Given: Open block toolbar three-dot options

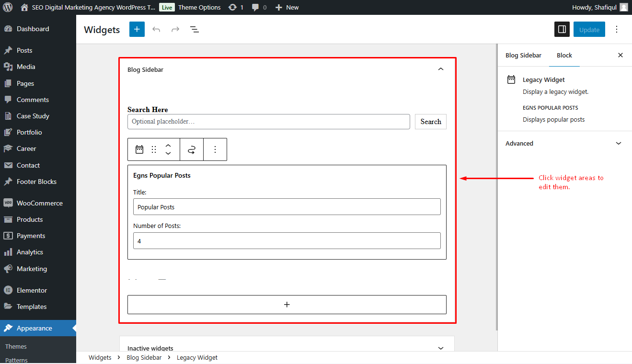Looking at the screenshot, I should [215, 149].
